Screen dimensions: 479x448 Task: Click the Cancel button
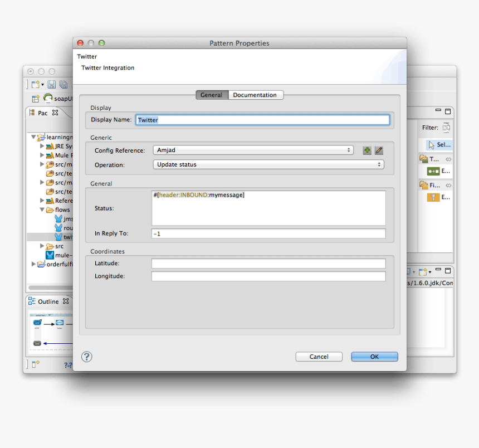coord(319,357)
